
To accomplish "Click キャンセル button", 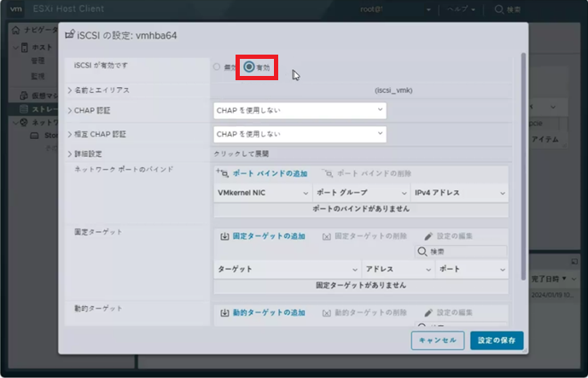I will (438, 340).
